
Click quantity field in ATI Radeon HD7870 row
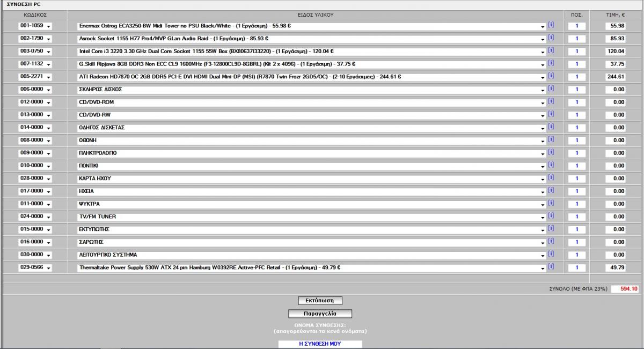[577, 77]
